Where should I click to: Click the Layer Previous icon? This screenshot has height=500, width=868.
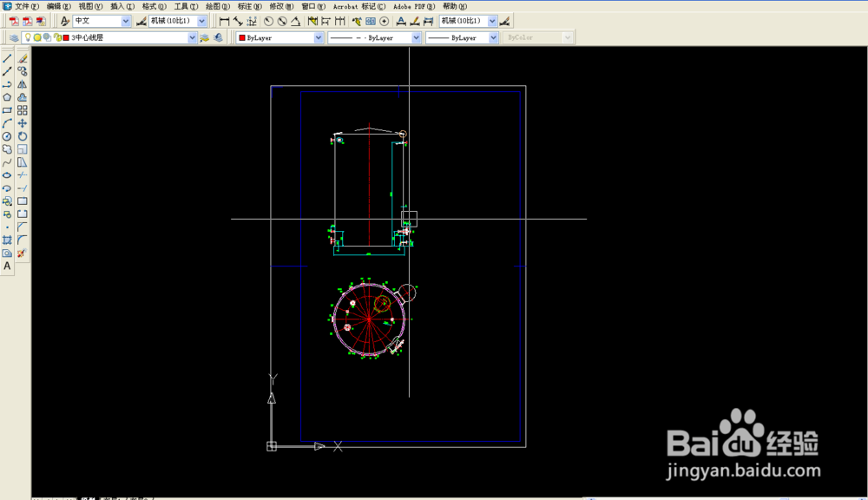(x=218, y=37)
